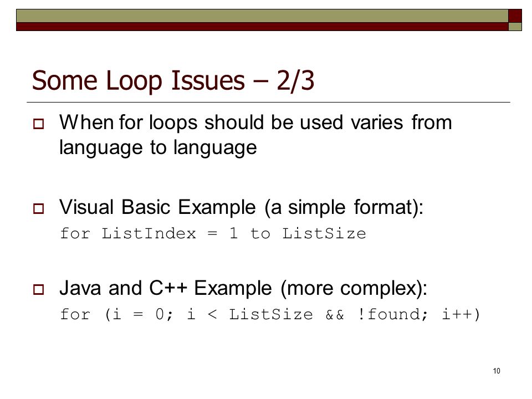The width and height of the screenshot is (532, 399).
Task: Click the i++ increment in the code
Action: tap(461, 315)
